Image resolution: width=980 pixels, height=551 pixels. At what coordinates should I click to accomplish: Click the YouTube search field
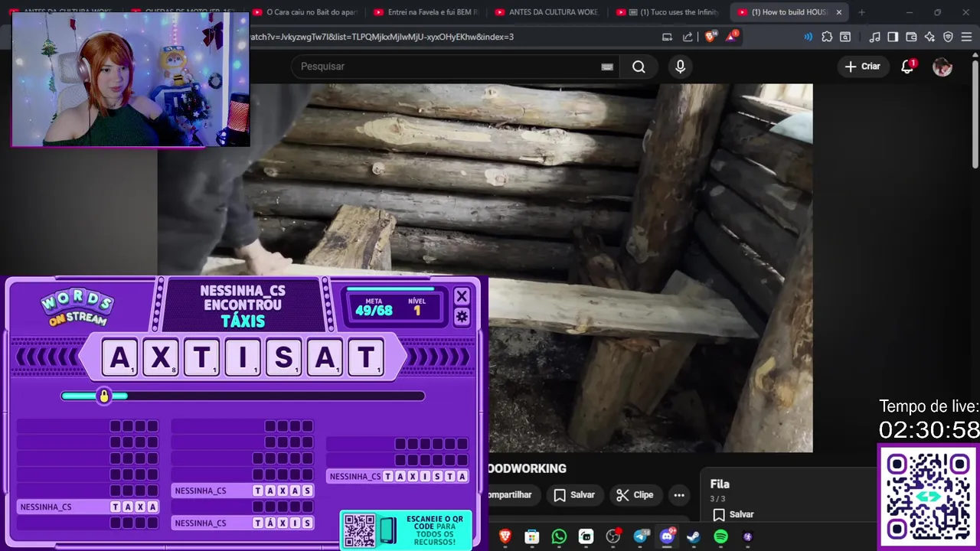click(x=448, y=67)
